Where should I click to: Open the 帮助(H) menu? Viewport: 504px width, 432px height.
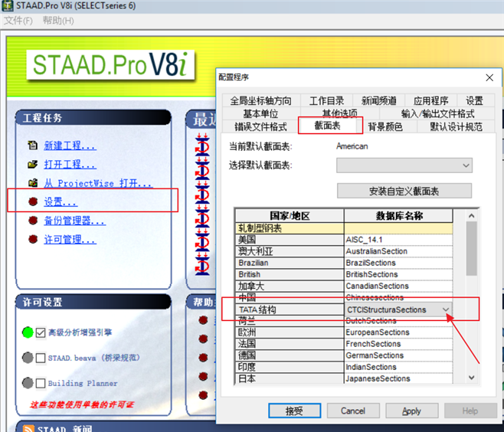pos(58,21)
